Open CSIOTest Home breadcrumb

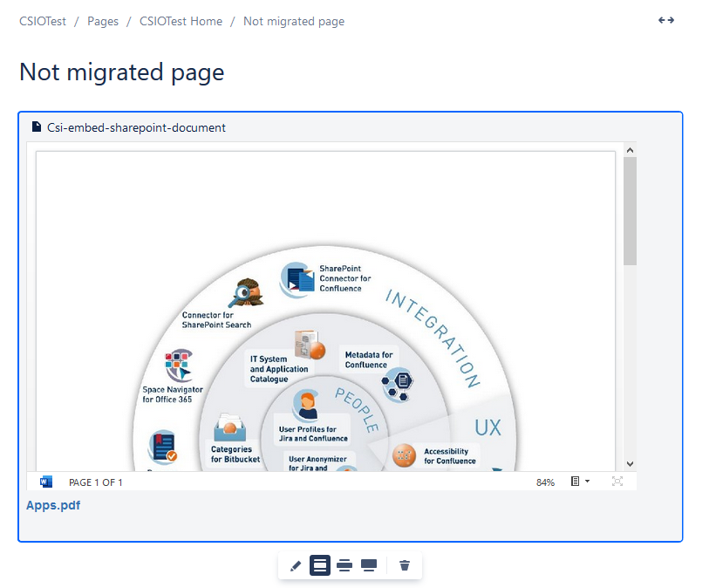(x=181, y=21)
